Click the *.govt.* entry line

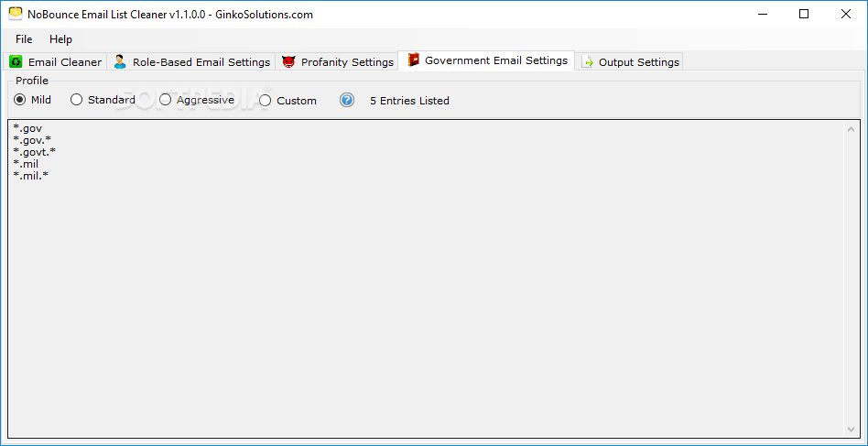click(x=35, y=152)
